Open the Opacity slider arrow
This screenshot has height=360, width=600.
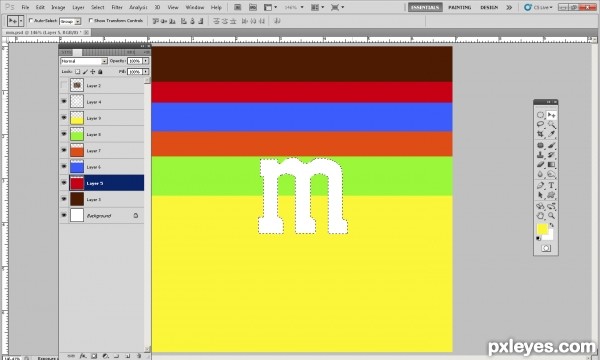point(146,61)
